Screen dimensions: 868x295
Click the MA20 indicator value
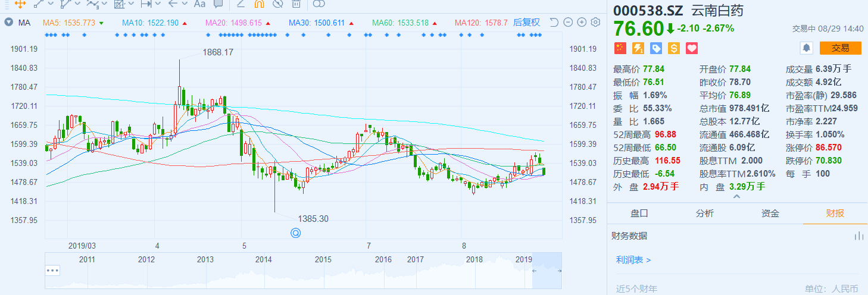(x=233, y=23)
